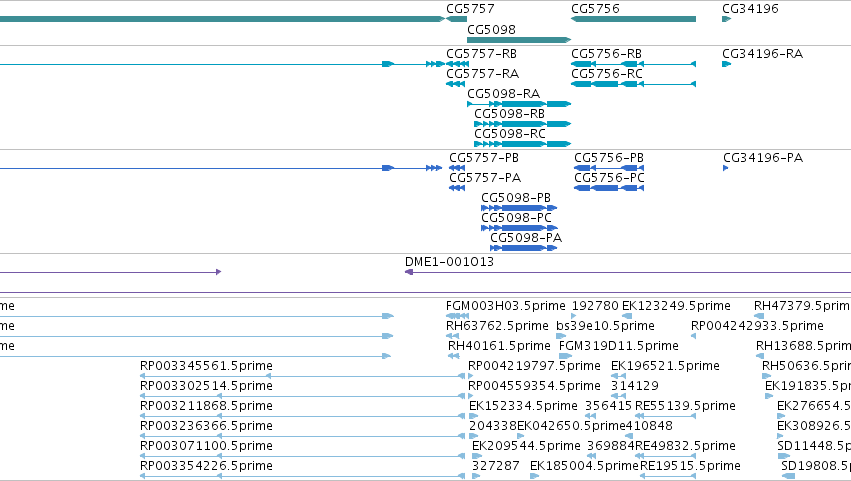Click the CG5098-PC label
The image size is (851, 481).
click(516, 218)
